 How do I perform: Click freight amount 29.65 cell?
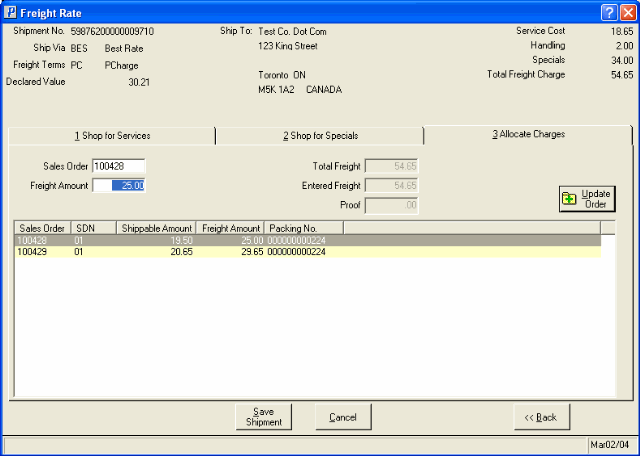tap(252, 252)
